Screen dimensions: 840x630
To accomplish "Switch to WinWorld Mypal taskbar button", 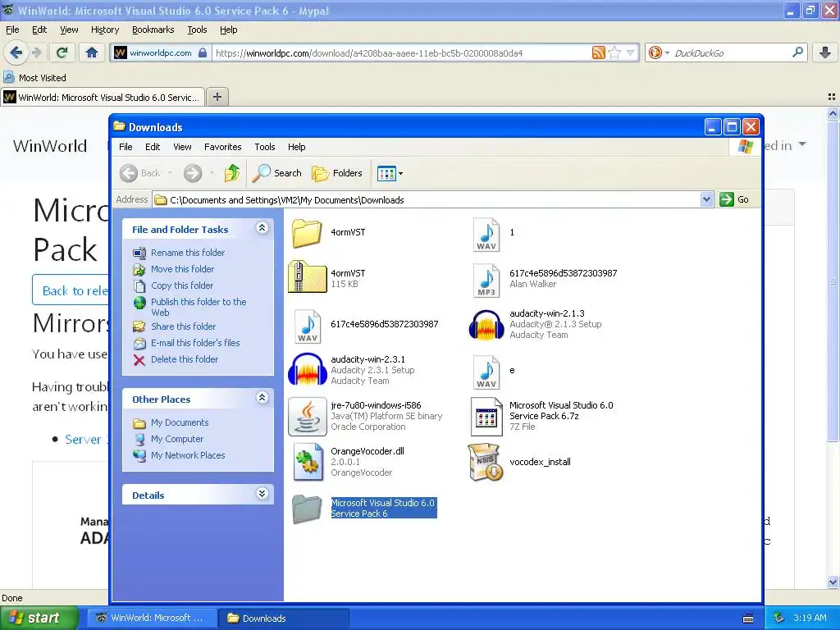I will [152, 619].
